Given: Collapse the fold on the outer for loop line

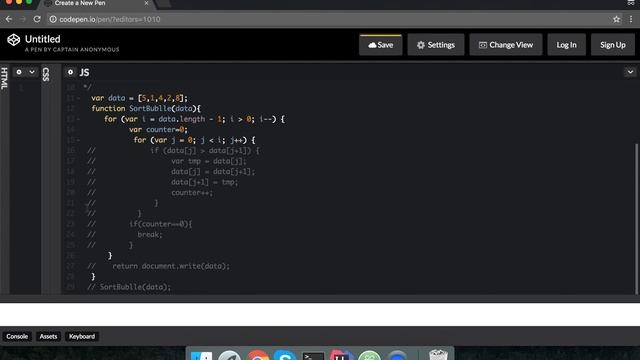Looking at the screenshot, I should point(78,119).
